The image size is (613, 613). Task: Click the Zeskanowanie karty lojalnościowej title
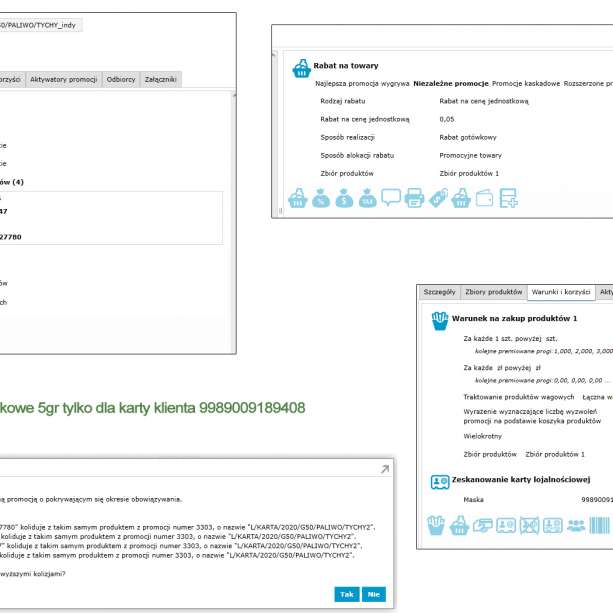click(521, 479)
